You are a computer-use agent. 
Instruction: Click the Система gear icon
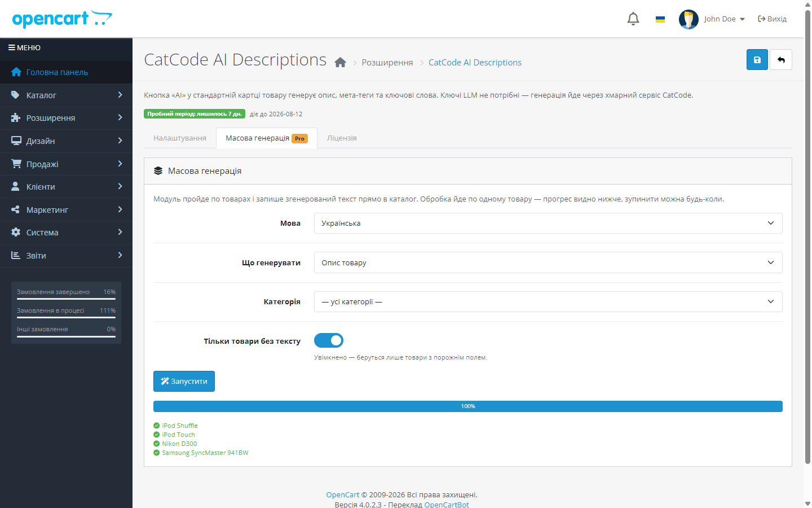(16, 233)
